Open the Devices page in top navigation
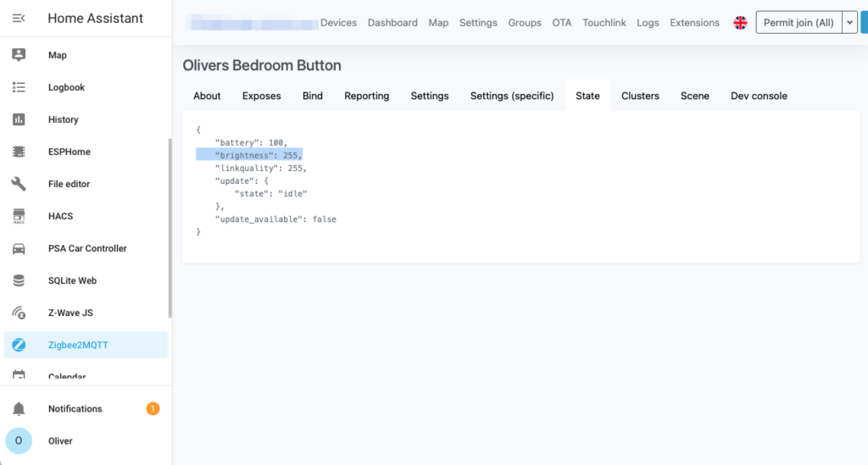The width and height of the screenshot is (868, 465). (x=338, y=23)
